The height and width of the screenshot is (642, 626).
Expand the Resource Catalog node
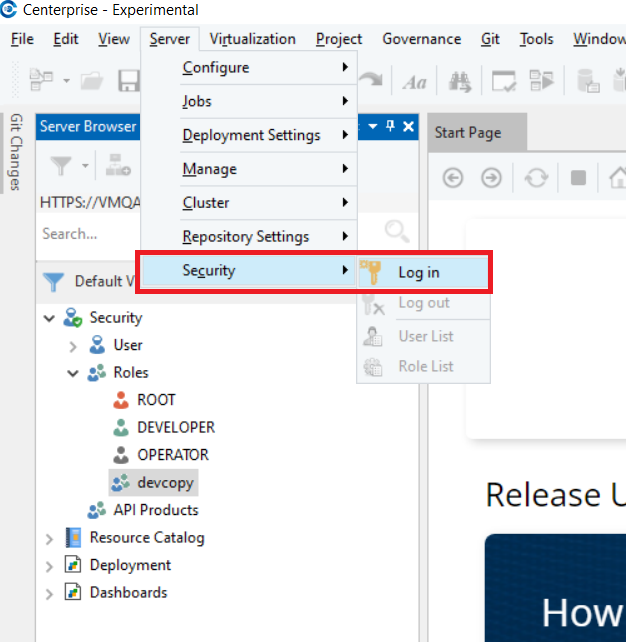coord(49,539)
